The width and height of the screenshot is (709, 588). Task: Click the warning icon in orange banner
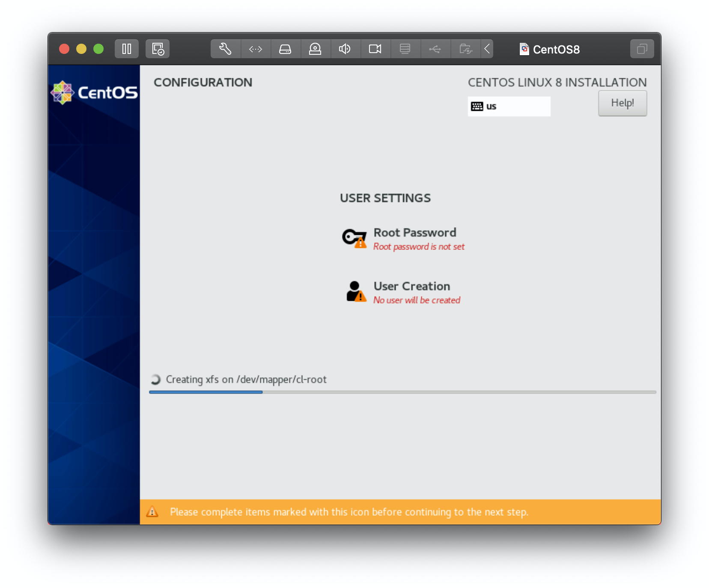click(x=152, y=512)
